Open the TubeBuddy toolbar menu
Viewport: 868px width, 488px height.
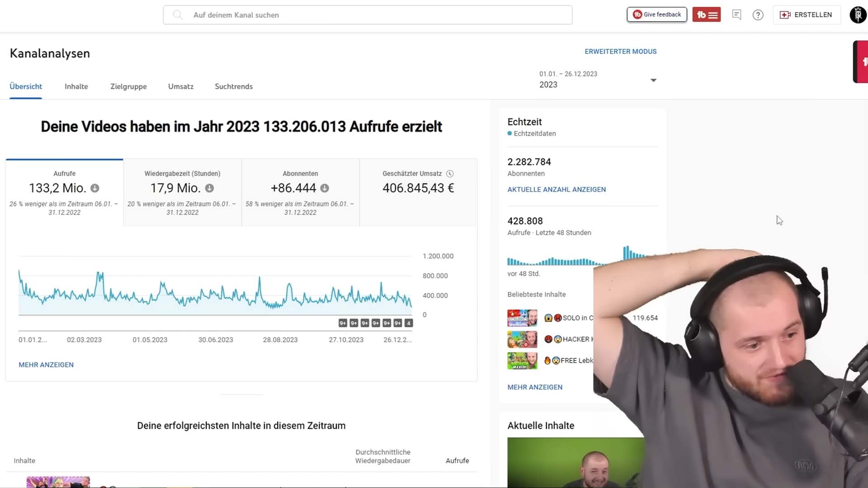tap(707, 14)
